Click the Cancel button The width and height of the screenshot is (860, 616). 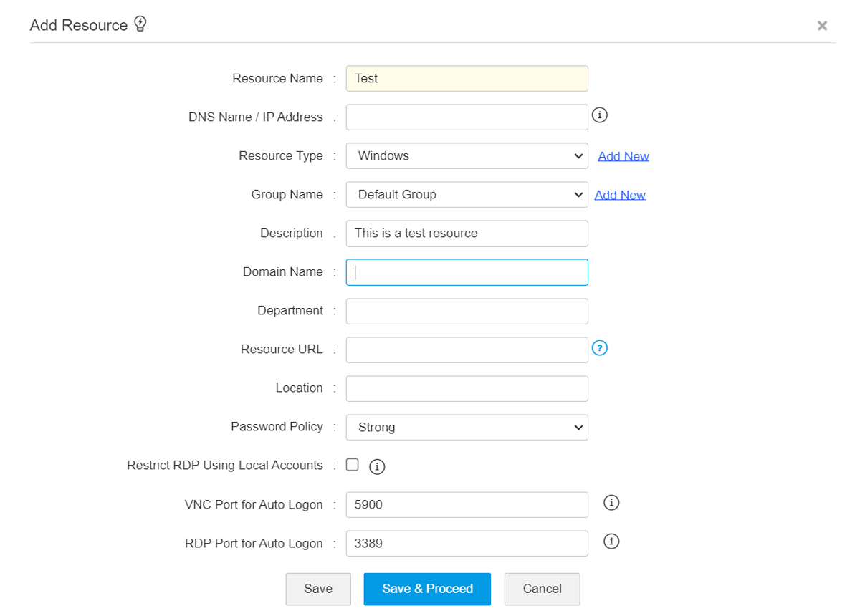click(542, 588)
